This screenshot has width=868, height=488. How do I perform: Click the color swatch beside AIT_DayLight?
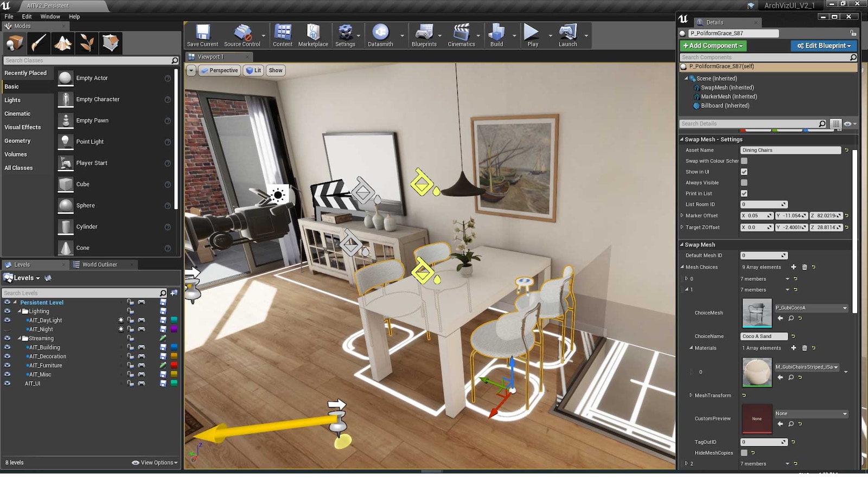coord(174,320)
